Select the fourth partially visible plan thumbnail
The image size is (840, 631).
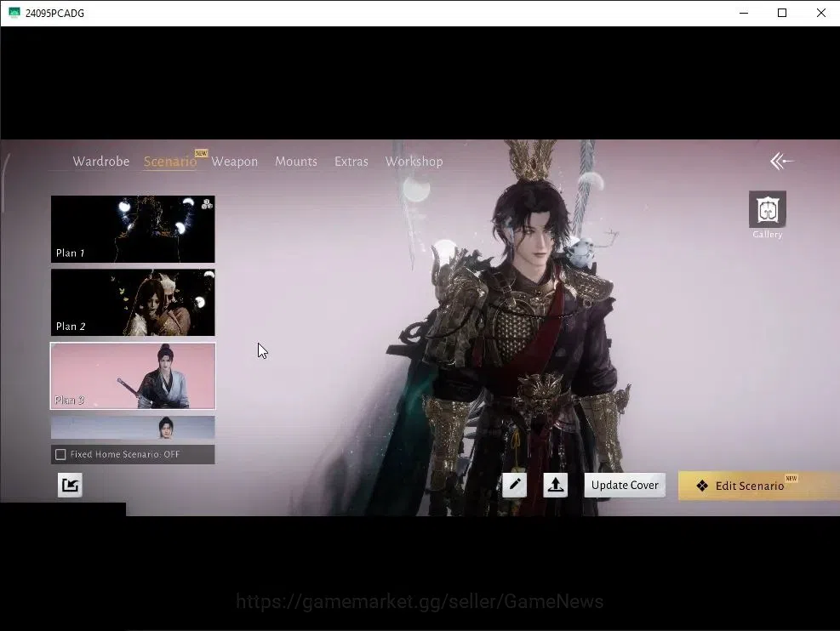(133, 428)
